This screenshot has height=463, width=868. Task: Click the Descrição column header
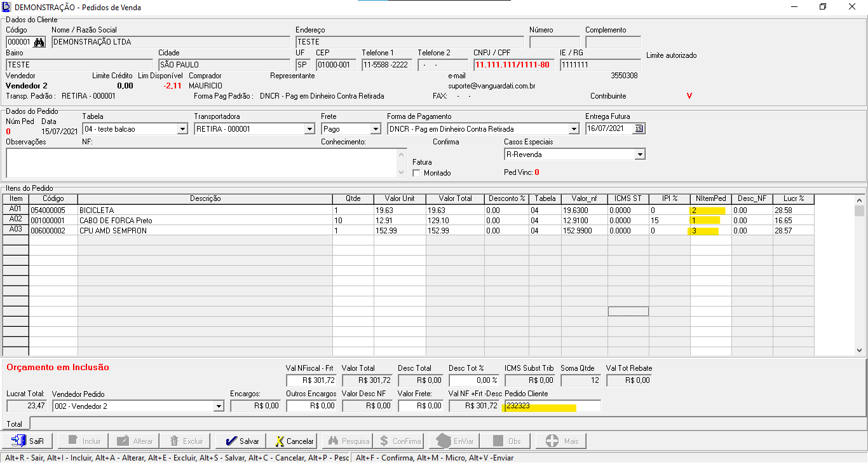point(205,198)
